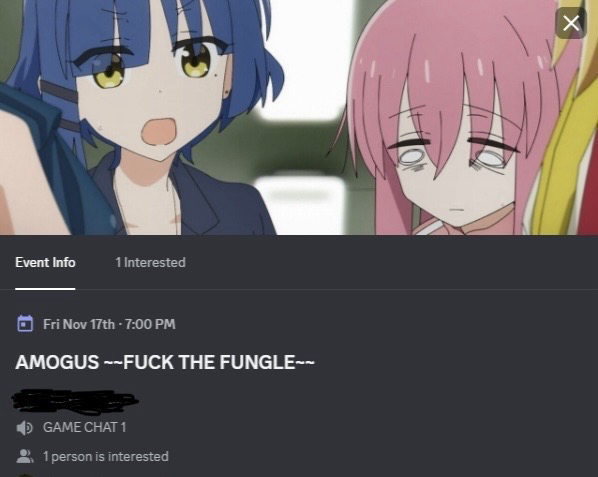Click the 7:00 PM start time

pos(150,324)
